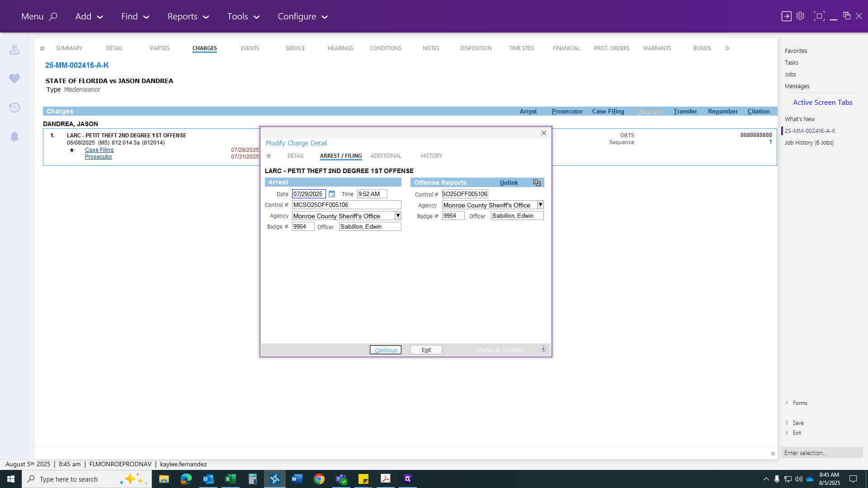Open the ADDITIONAL tab in charge dialog
The height and width of the screenshot is (488, 868).
point(386,156)
